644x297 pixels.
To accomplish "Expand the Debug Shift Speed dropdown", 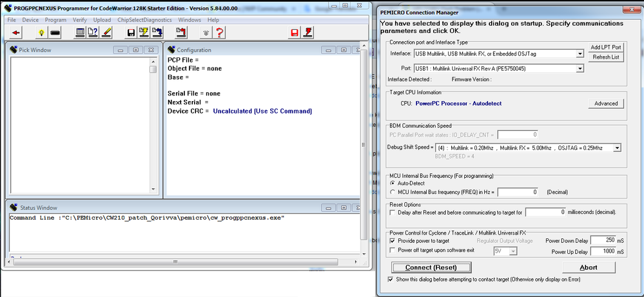I will (x=617, y=148).
